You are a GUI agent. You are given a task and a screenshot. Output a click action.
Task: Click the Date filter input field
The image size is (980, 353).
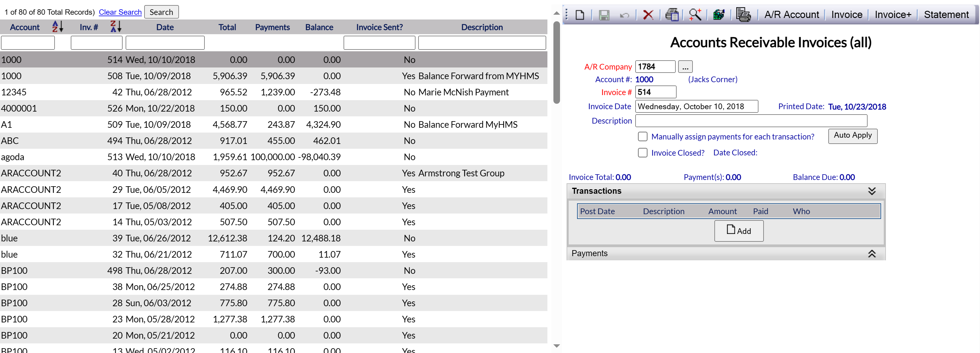(x=165, y=43)
